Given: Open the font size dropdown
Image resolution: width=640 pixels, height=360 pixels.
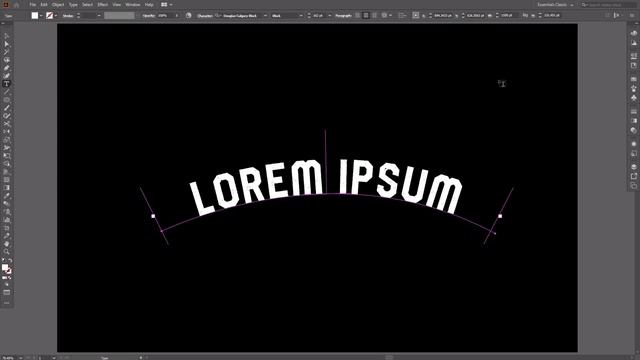Looking at the screenshot, I should [330, 16].
